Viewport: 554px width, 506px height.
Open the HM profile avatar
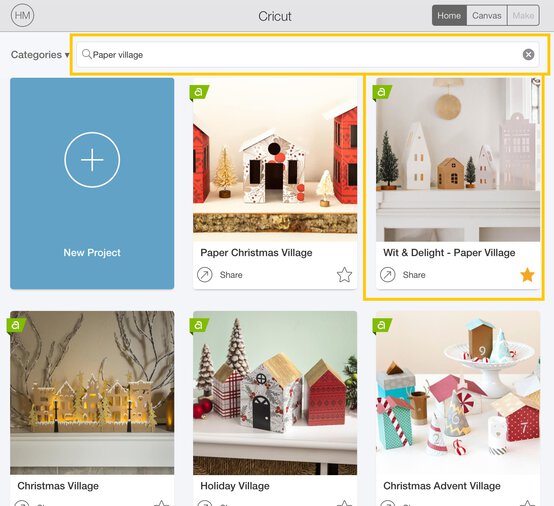coord(22,16)
